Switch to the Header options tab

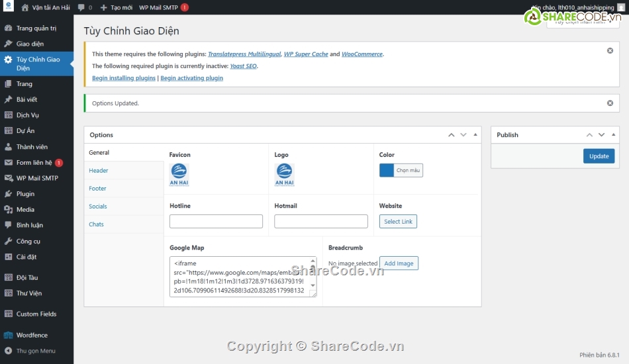click(x=124, y=170)
